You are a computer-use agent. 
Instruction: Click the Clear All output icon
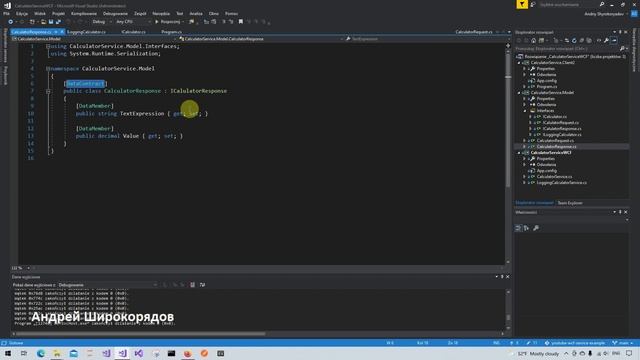pyautogui.click(x=193, y=285)
